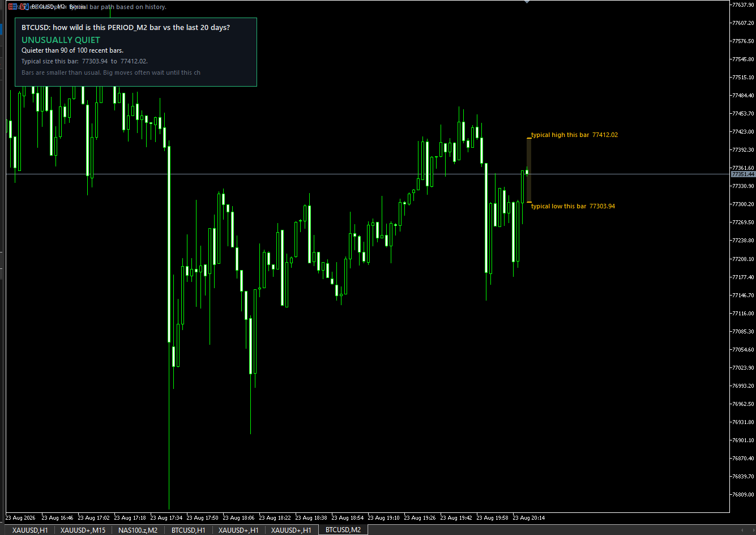Click the '23 Aug 20:14' time axis label
Screen dimensions: 756x535
[x=528, y=517]
